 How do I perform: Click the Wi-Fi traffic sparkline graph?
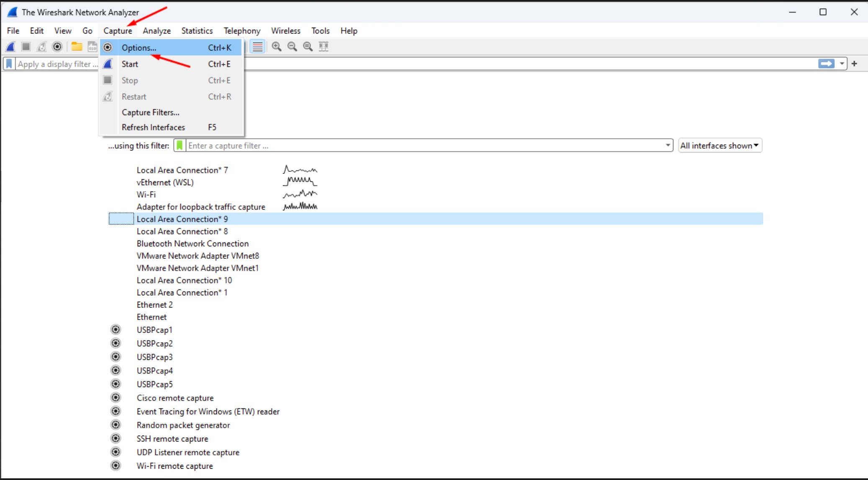tap(300, 194)
